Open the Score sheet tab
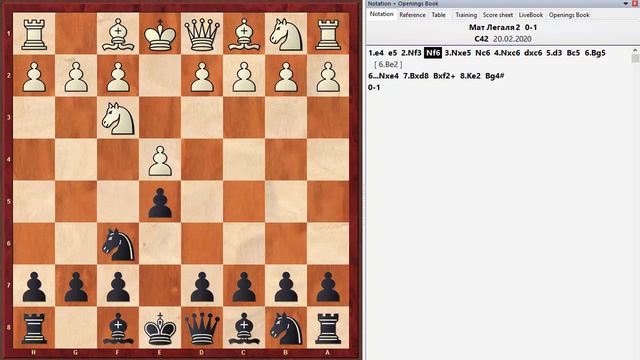Image resolution: width=640 pixels, height=360 pixels. (x=498, y=15)
